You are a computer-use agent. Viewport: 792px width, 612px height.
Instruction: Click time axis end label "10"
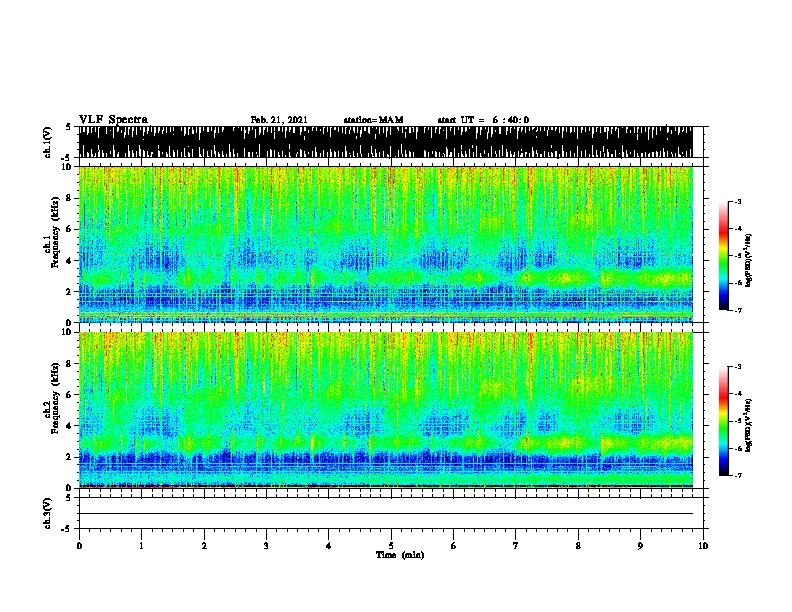coord(703,545)
